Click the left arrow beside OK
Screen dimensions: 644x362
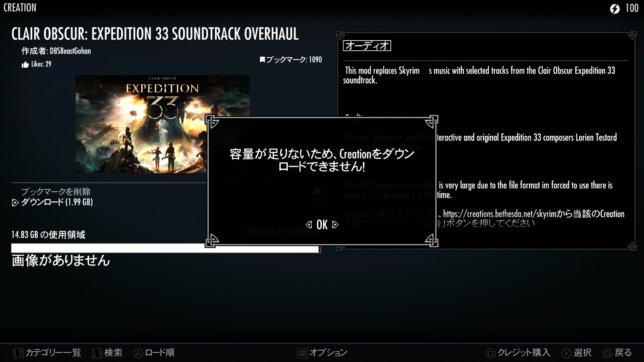click(x=309, y=225)
